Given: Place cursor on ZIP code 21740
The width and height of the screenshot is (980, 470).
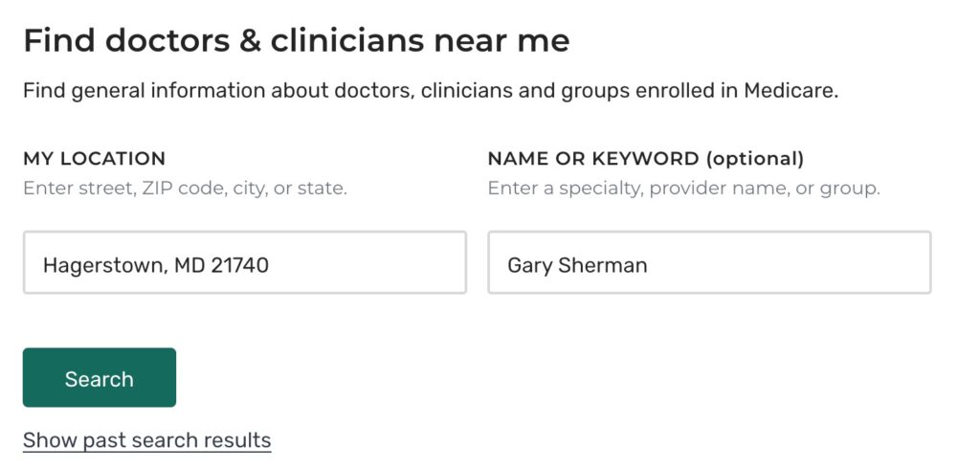Looking at the screenshot, I should tap(240, 264).
